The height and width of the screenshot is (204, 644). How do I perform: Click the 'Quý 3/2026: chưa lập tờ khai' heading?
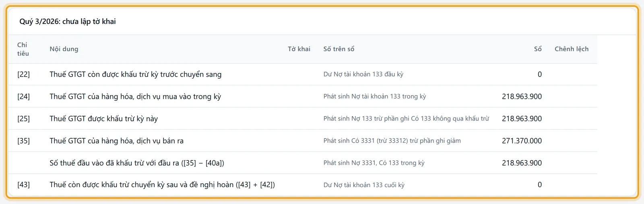[x=68, y=21]
